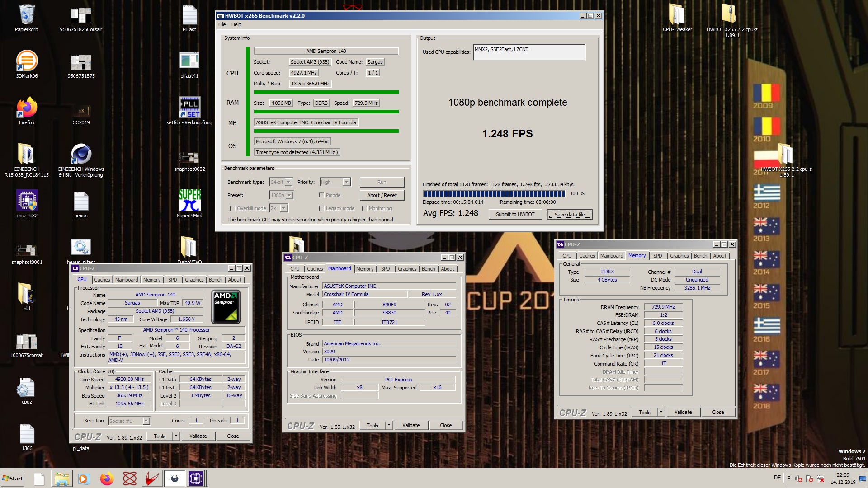Switch to Bench tab in left CPU-Z window
The height and width of the screenshot is (488, 868).
coord(215,280)
